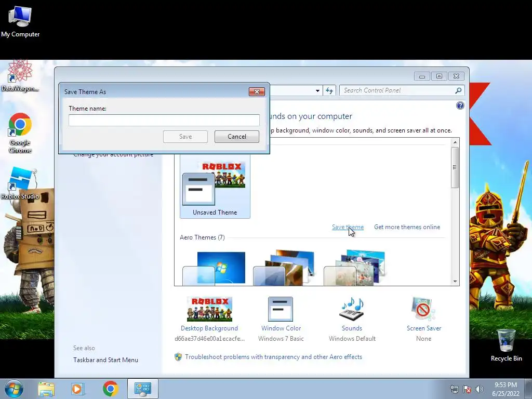Open the volume speaker tray icon
Screen dimensions: 532x399
(x=480, y=389)
